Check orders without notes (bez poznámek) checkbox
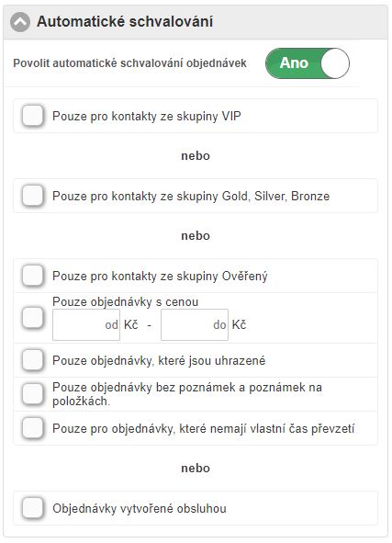This screenshot has width=392, height=543. 32,394
